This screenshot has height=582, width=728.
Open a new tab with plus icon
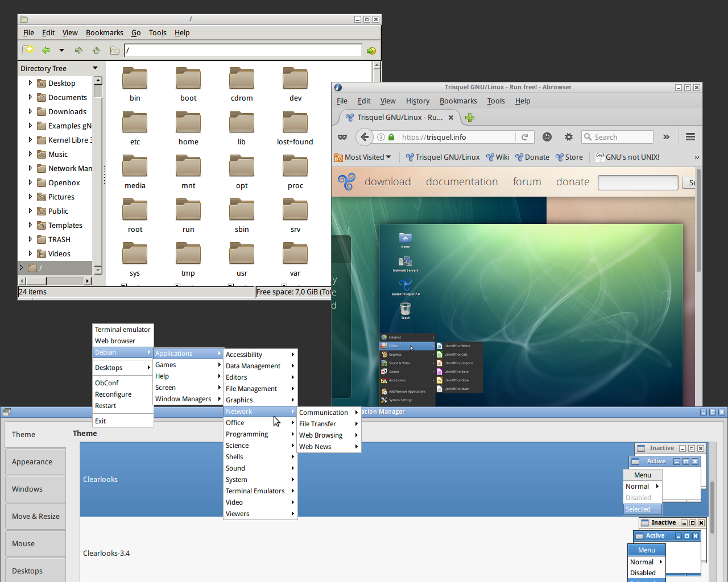coord(470,118)
